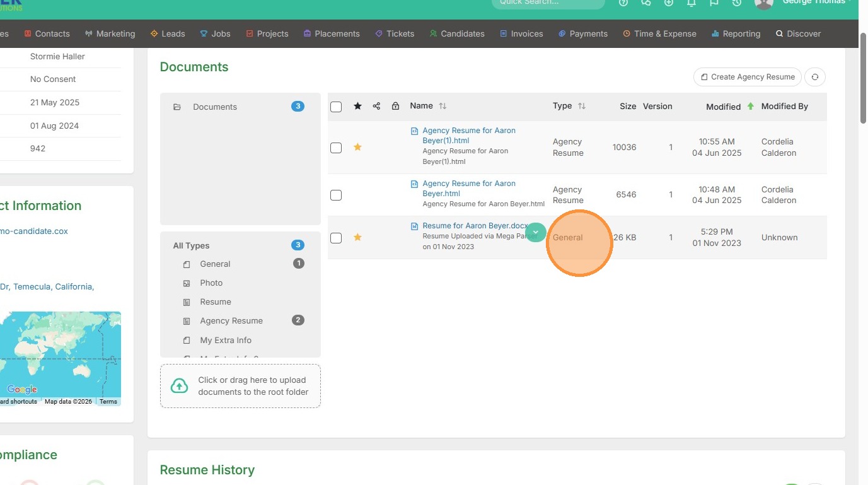The height and width of the screenshot is (485, 868).
Task: Click the quick add plus icon
Action: tap(669, 3)
